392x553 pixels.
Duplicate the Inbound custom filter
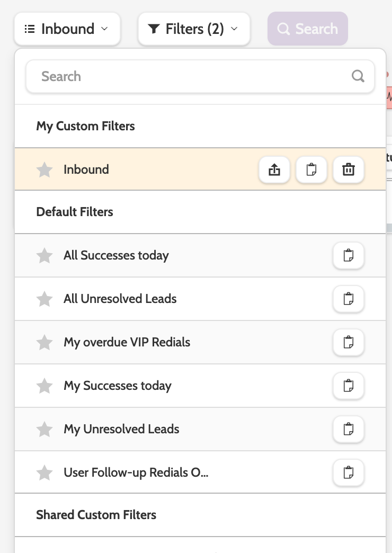click(311, 170)
